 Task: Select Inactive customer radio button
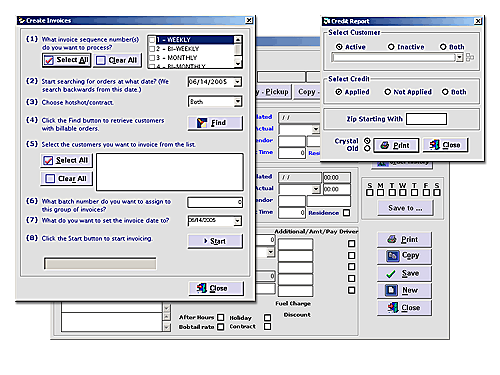click(x=391, y=47)
